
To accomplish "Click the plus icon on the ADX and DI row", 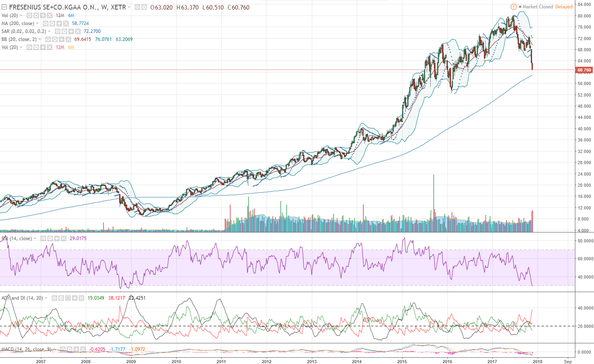I will coord(75,298).
